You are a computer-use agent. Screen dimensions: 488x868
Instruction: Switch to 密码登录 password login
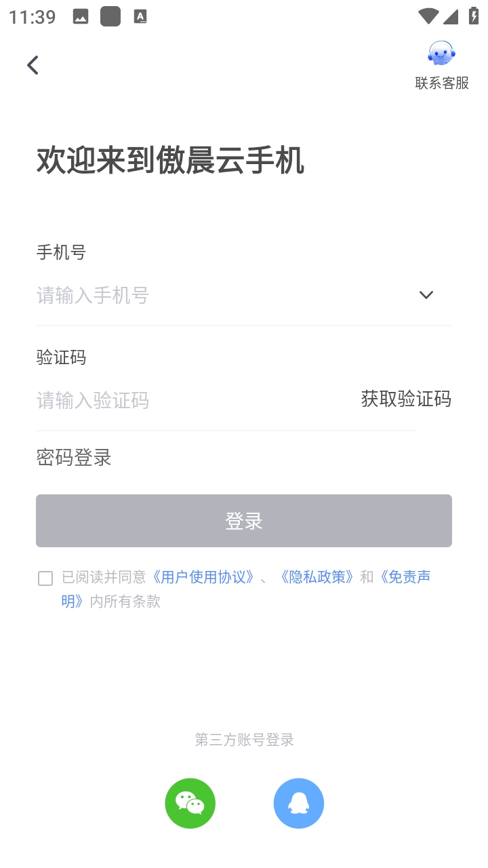(74, 458)
